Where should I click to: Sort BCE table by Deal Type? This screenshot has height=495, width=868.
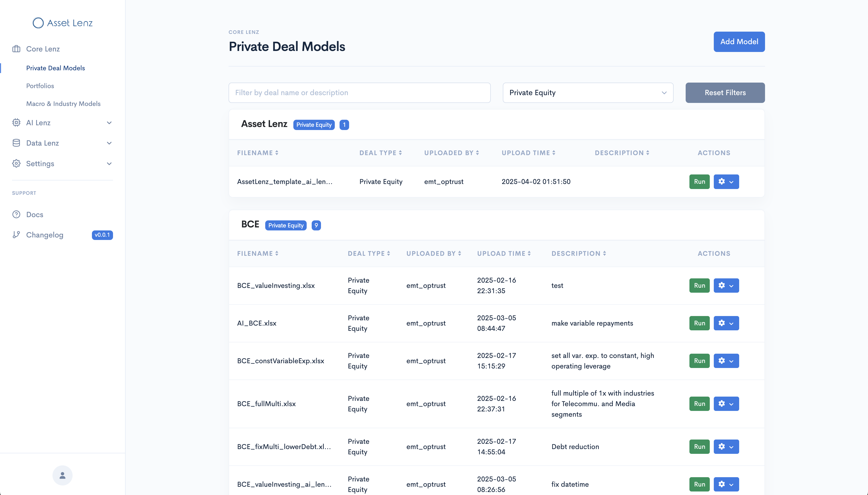[x=369, y=254]
